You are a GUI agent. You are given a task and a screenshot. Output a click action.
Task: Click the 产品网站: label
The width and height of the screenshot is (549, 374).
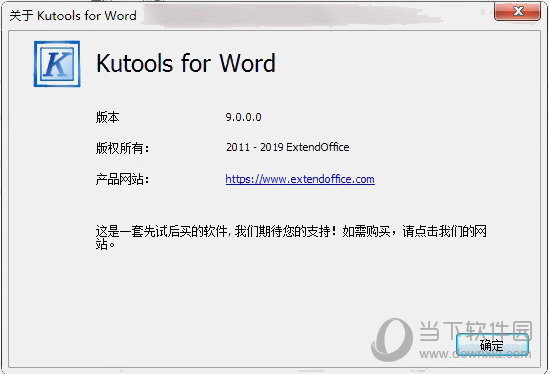(x=122, y=179)
